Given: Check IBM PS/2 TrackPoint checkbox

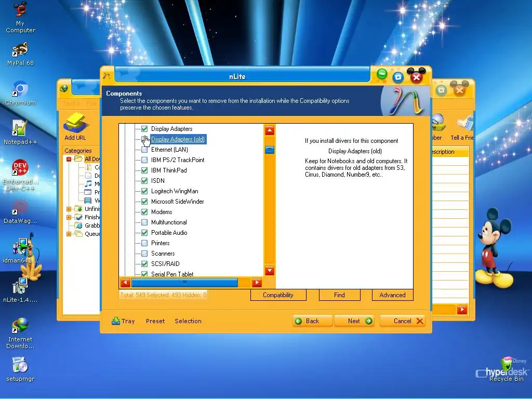Looking at the screenshot, I should pyautogui.click(x=144, y=160).
